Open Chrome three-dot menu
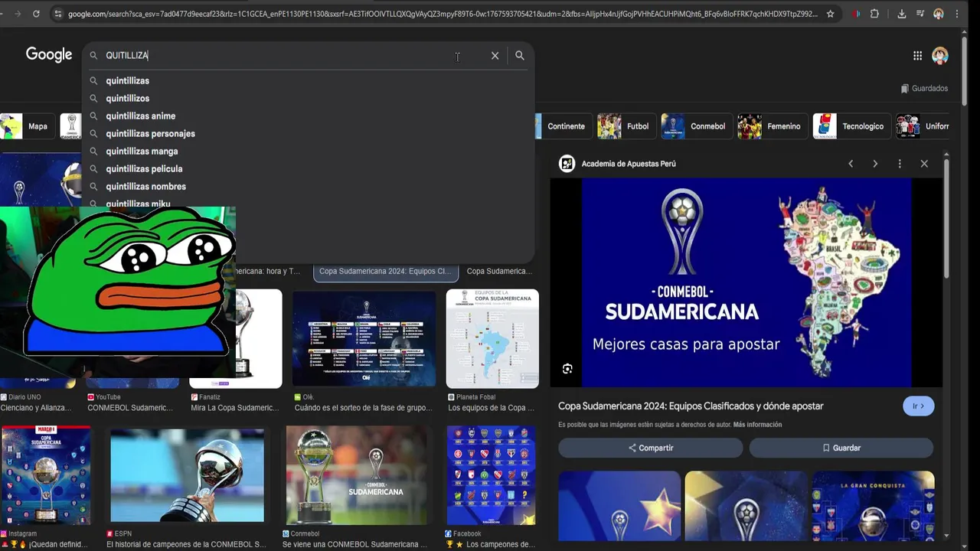This screenshot has height=551, width=980. point(957,14)
